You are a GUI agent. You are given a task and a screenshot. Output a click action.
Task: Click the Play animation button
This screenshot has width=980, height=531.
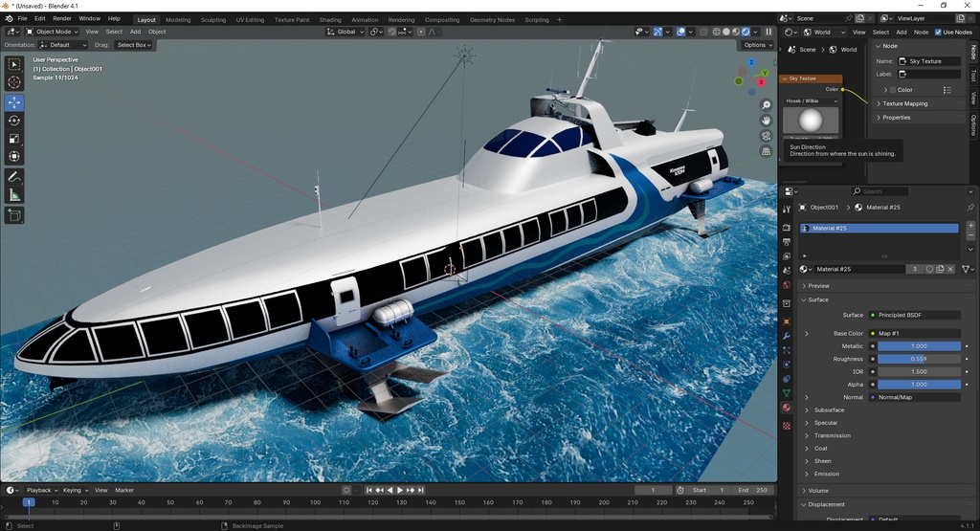400,491
